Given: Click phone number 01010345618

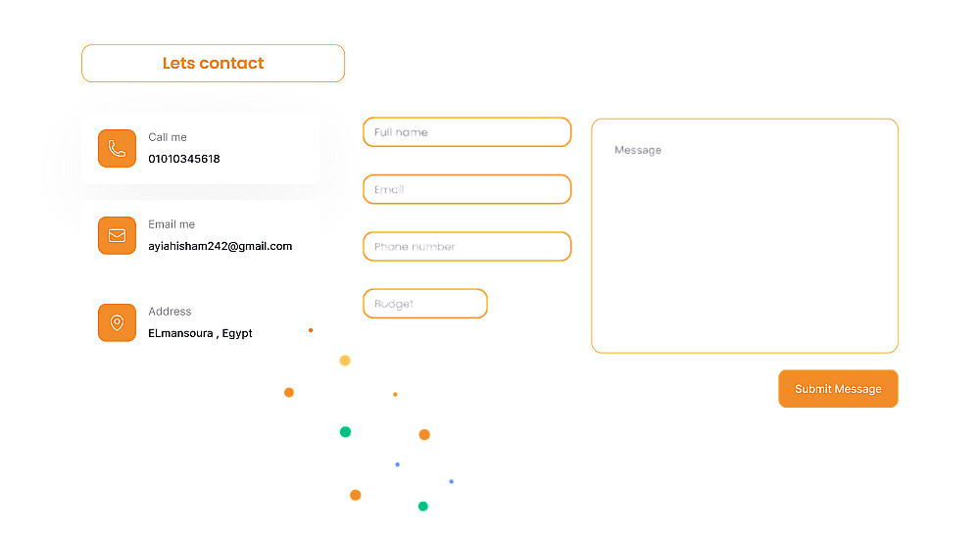Looking at the screenshot, I should [x=184, y=159].
